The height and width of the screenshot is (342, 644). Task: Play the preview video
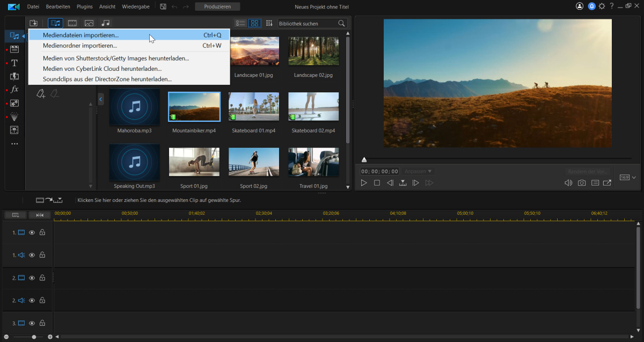[364, 183]
